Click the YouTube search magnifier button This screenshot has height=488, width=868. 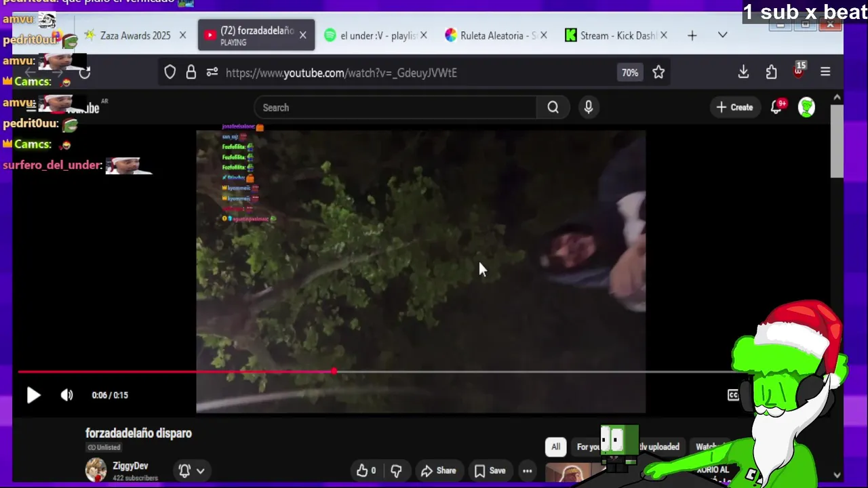(x=553, y=108)
